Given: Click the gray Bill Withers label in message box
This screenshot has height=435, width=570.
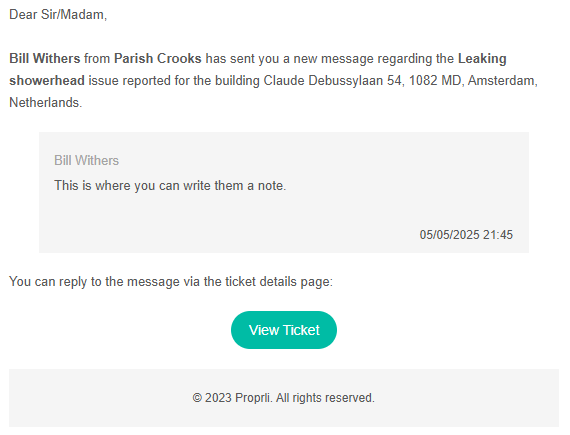Looking at the screenshot, I should click(87, 160).
